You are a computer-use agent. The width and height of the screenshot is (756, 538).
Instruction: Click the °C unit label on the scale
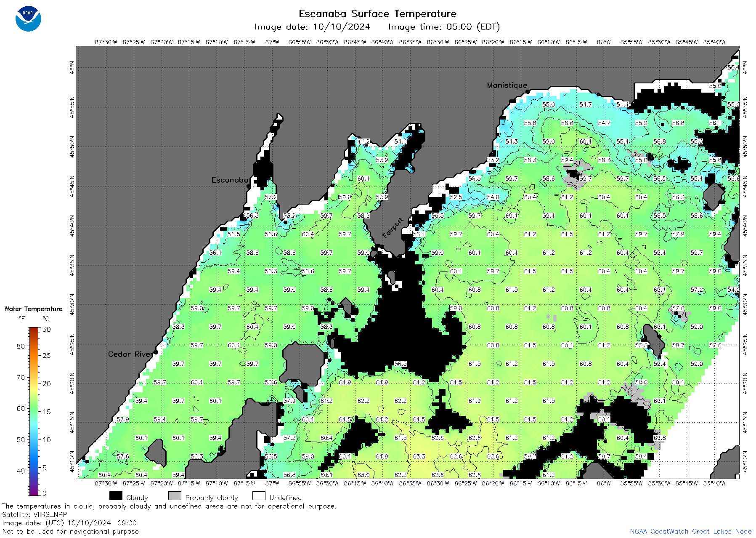point(46,319)
